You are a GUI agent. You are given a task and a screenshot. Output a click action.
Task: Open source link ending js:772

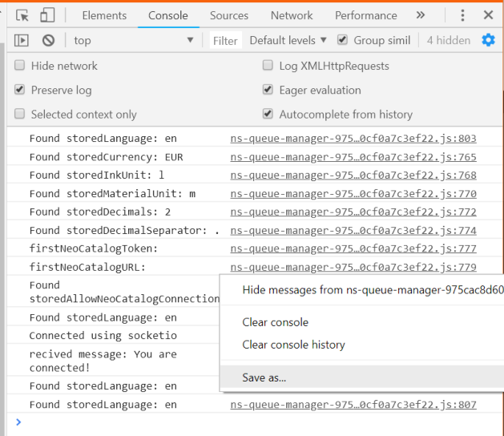coord(353,212)
